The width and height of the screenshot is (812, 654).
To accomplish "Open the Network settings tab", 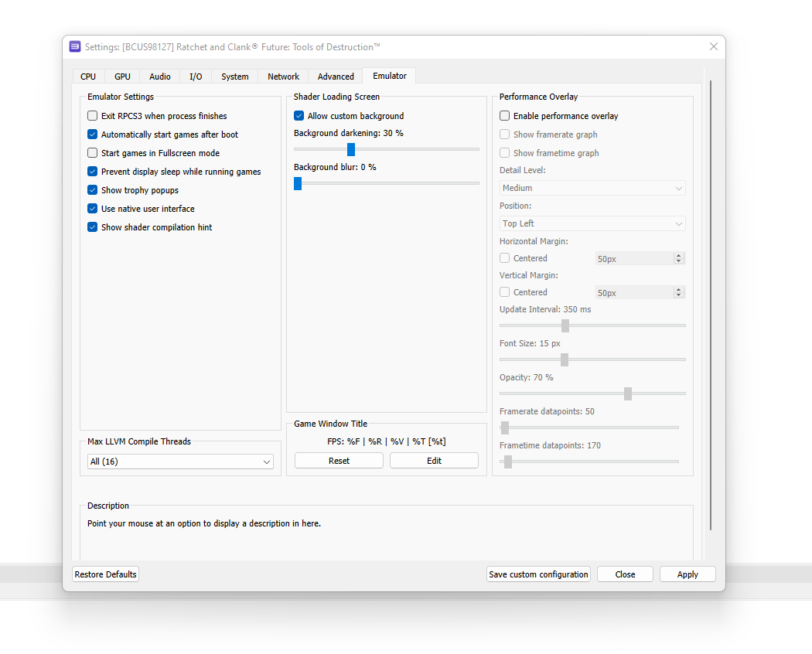I will [x=283, y=76].
